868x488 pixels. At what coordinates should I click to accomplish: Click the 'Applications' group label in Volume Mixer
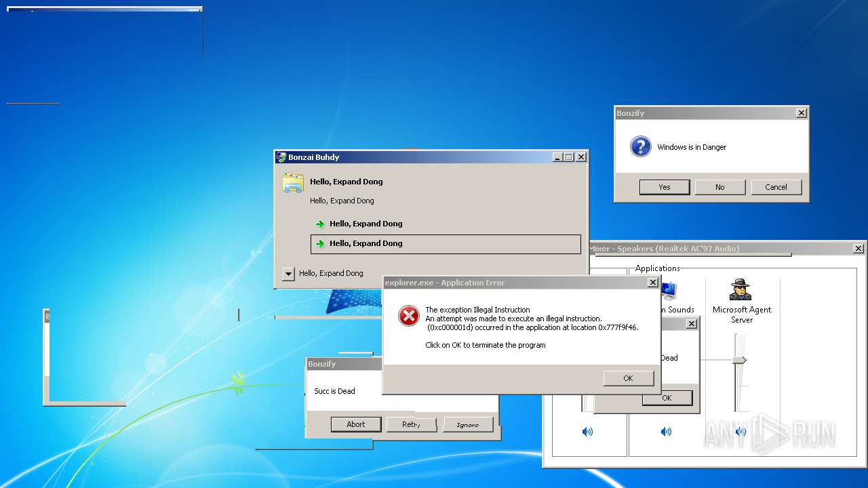pos(657,268)
